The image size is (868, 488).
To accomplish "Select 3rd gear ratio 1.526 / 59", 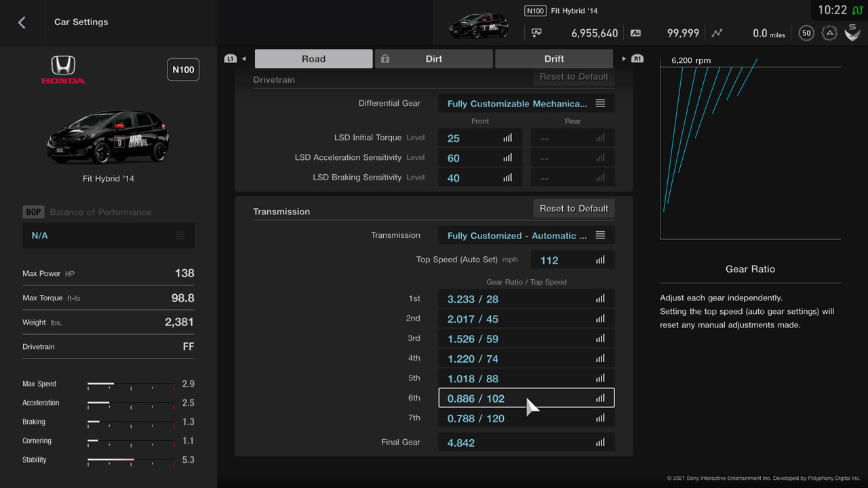I will [x=527, y=339].
